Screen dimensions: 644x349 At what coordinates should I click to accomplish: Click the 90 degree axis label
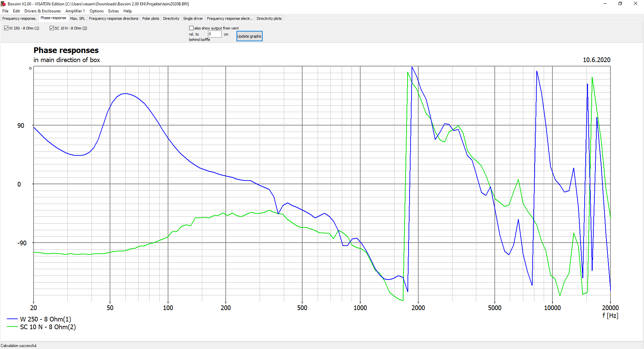coord(21,126)
